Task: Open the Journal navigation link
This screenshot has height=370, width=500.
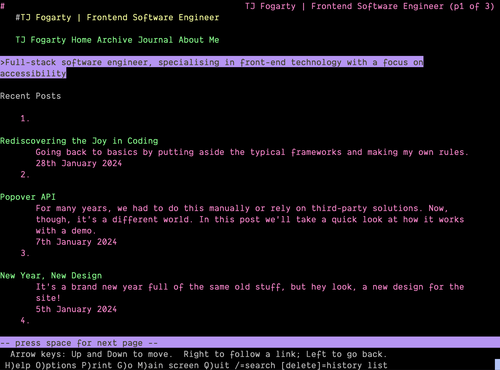Action: [x=155, y=40]
